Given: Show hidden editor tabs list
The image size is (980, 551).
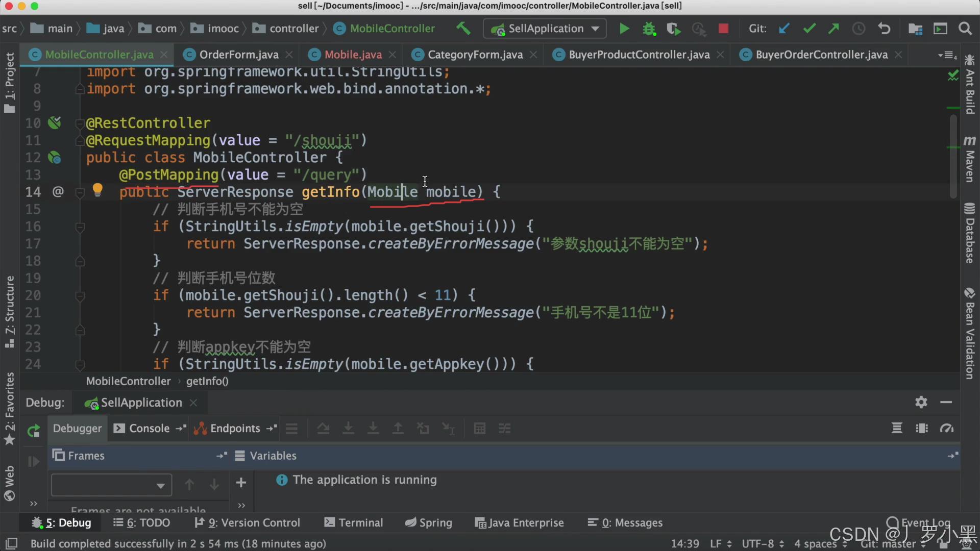Looking at the screenshot, I should (947, 55).
